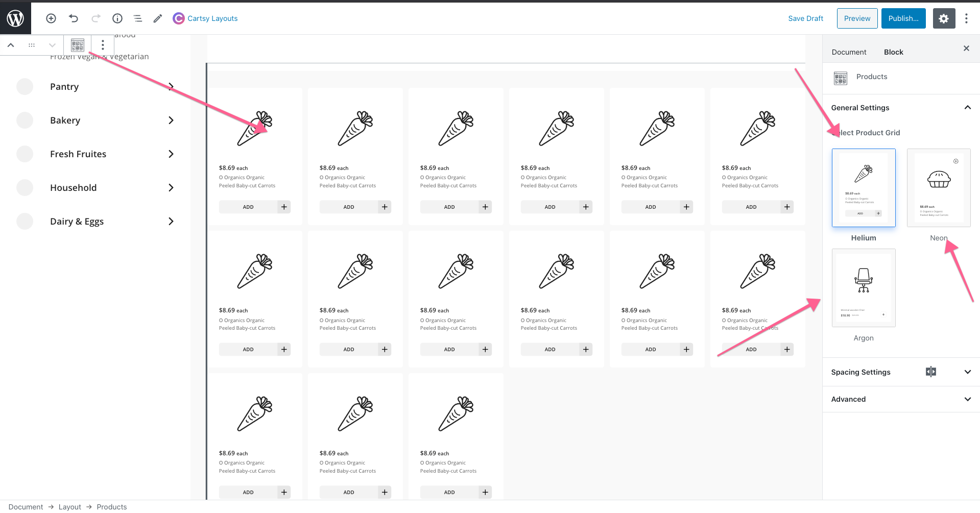The image size is (980, 513).
Task: Open Cartsy Layouts library
Action: click(205, 18)
